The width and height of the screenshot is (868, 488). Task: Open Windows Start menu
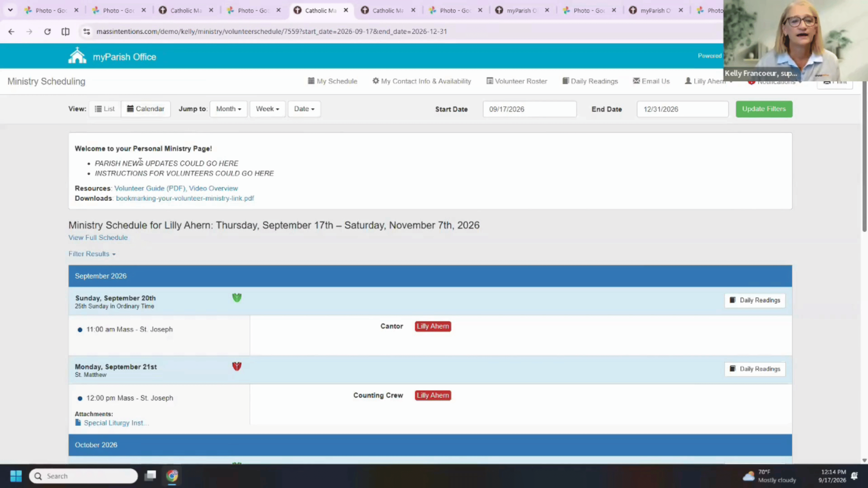[16, 476]
